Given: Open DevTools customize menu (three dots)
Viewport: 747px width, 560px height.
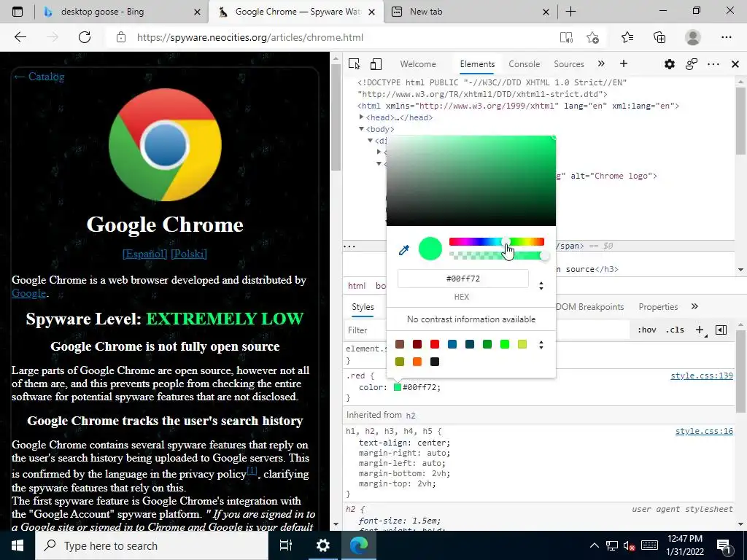Looking at the screenshot, I should (x=713, y=64).
